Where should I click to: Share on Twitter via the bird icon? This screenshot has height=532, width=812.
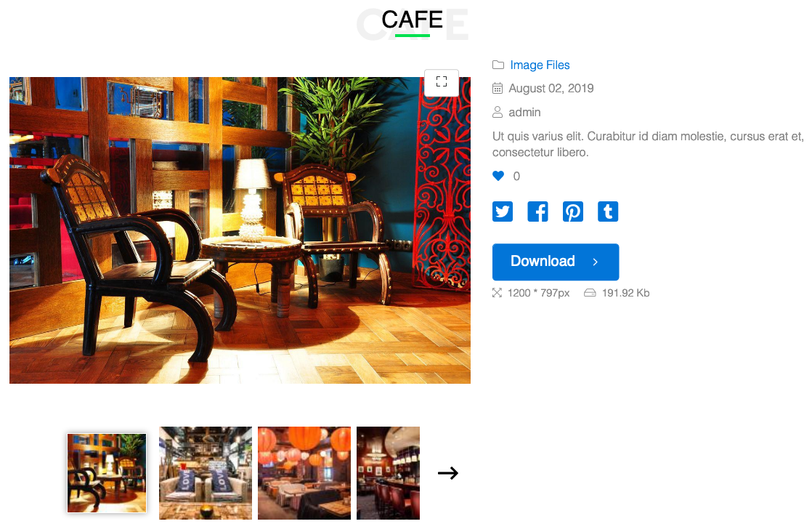coord(503,211)
